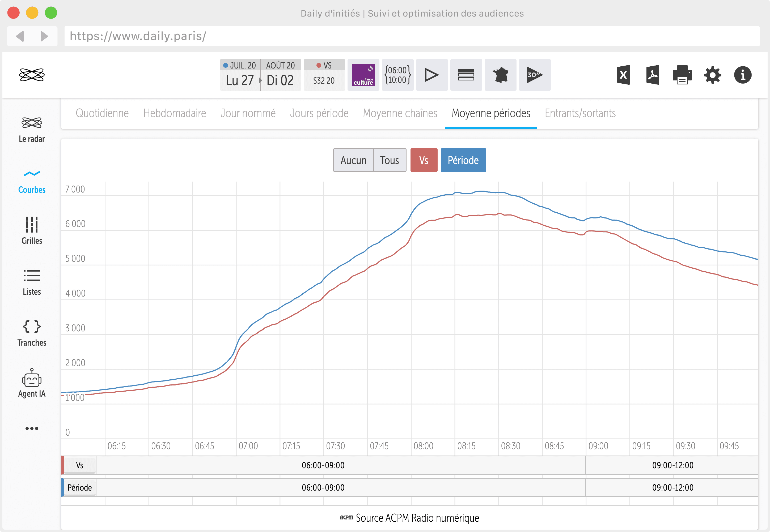Click the Période row label below chart
Viewport: 770px width, 532px height.
coord(79,487)
